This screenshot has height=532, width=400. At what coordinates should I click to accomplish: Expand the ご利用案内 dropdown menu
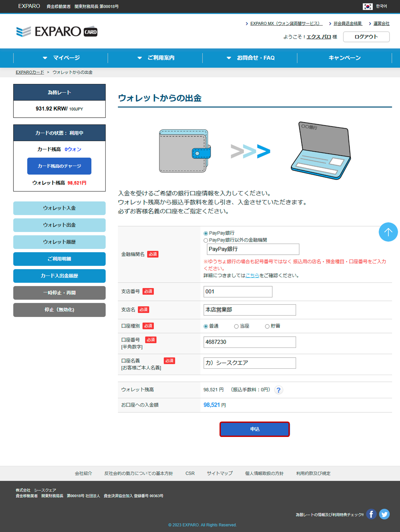click(x=156, y=58)
